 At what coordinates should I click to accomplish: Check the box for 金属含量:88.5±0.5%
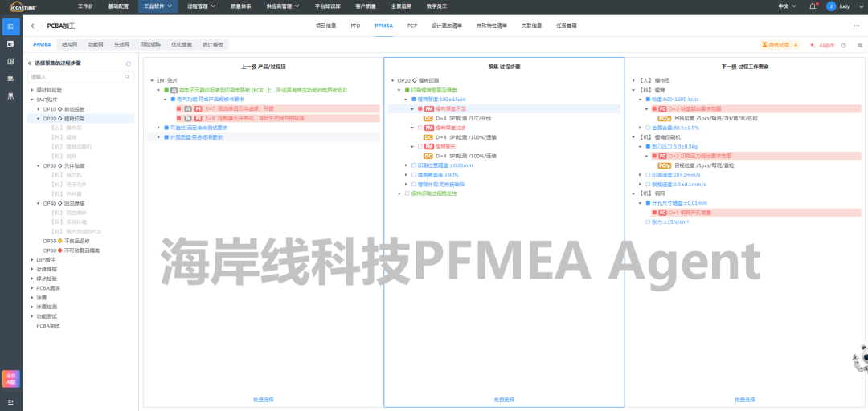click(x=647, y=127)
